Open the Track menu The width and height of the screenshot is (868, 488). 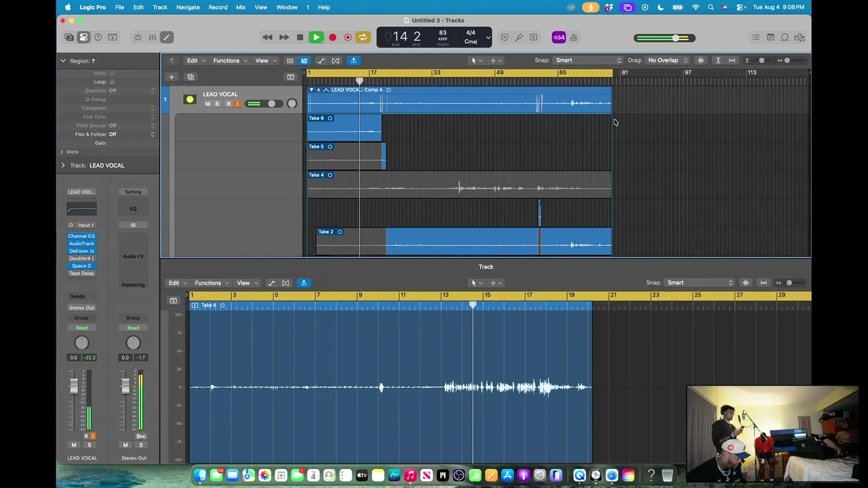click(160, 7)
